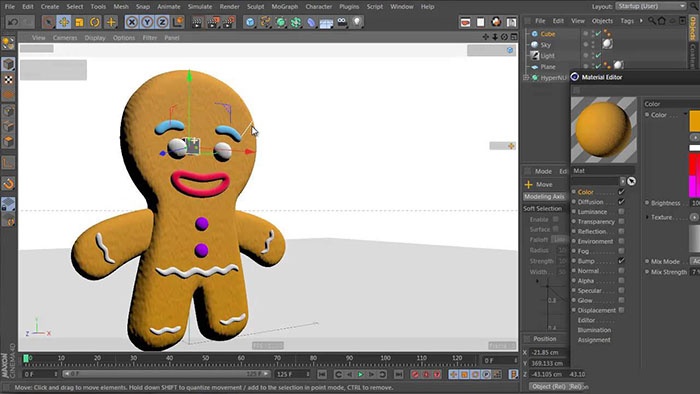
Task: Toggle the Color channel checkbox
Action: click(621, 192)
